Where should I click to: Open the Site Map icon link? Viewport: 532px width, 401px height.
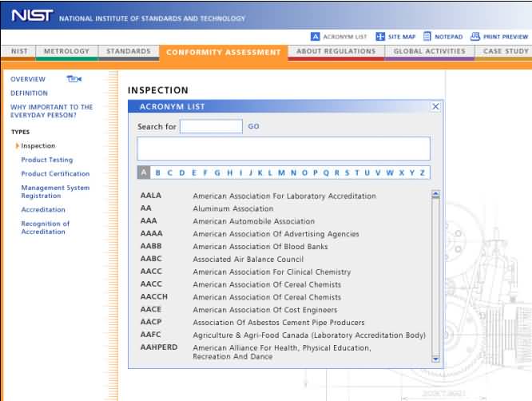tap(380, 37)
